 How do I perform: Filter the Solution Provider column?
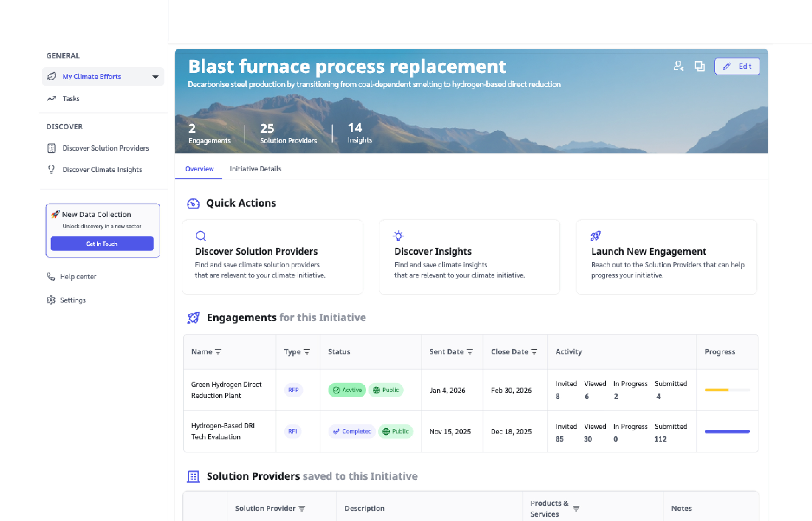click(302, 508)
